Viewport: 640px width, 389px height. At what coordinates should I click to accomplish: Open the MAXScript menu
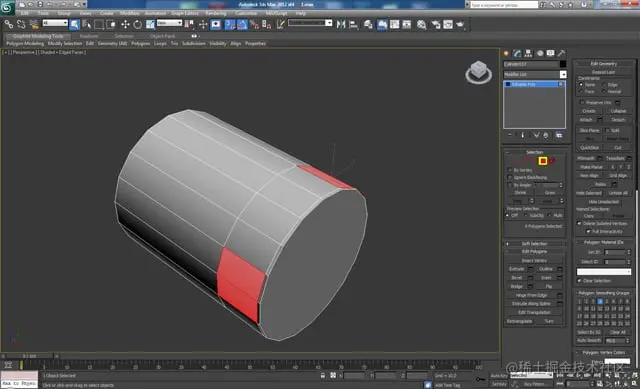pyautogui.click(x=276, y=13)
